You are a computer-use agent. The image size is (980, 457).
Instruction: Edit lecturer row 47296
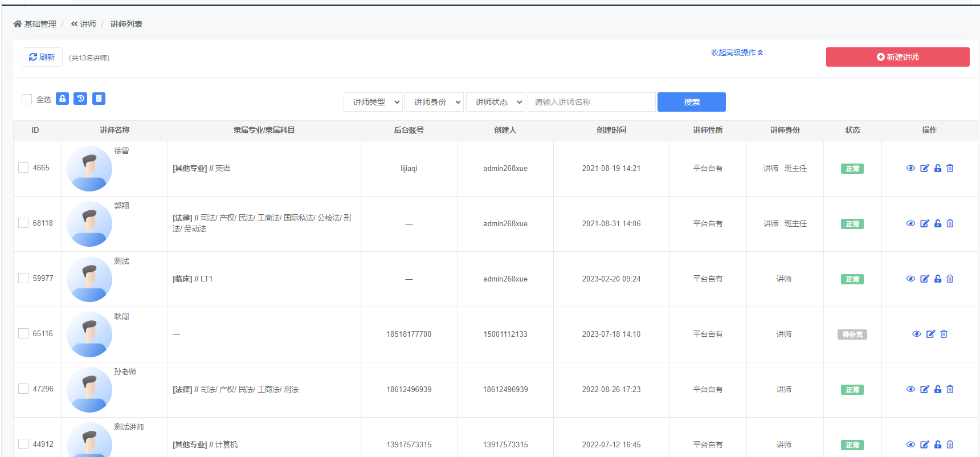925,389
